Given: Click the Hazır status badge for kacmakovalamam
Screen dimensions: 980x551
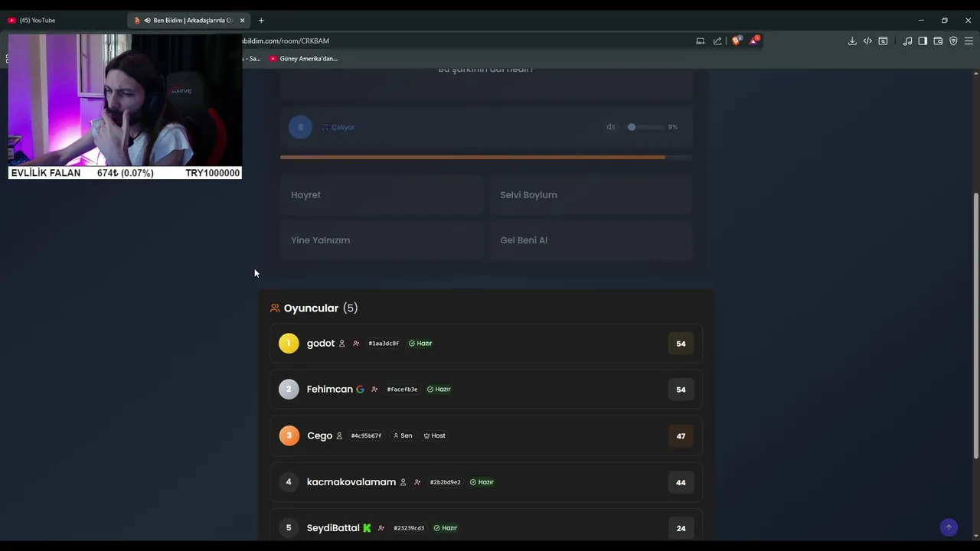Looking at the screenshot, I should [482, 482].
